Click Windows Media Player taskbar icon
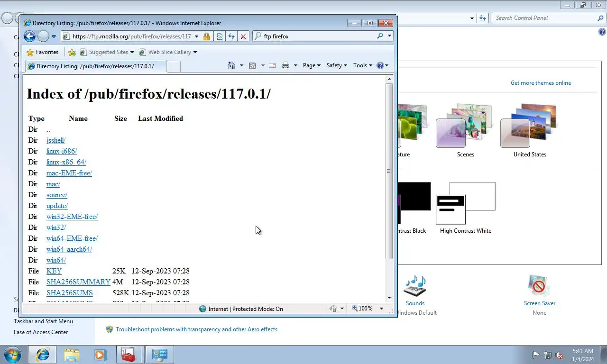 100,355
